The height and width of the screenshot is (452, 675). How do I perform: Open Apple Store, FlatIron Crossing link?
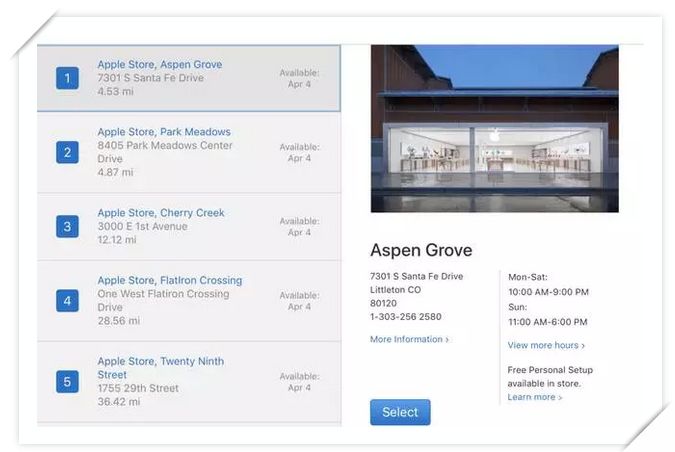[x=169, y=280]
